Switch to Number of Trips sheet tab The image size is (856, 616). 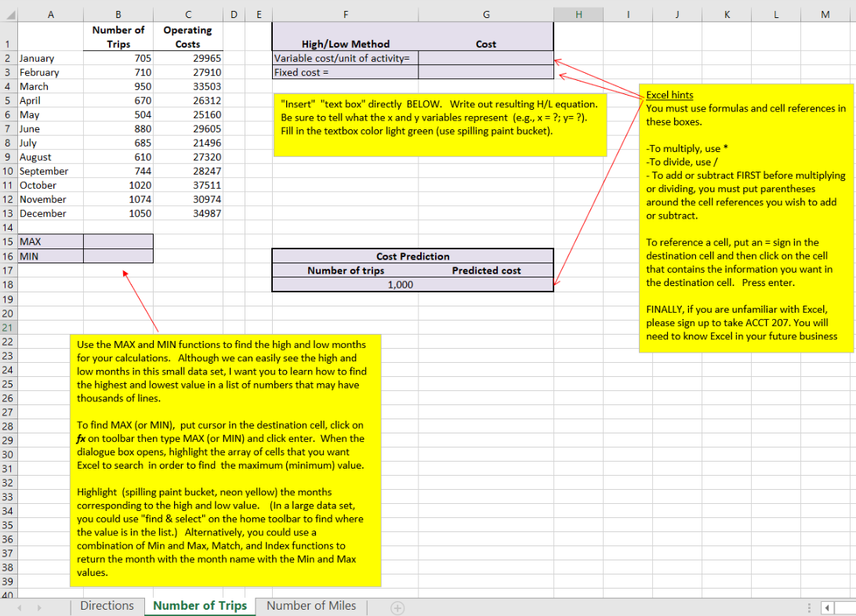click(x=200, y=606)
